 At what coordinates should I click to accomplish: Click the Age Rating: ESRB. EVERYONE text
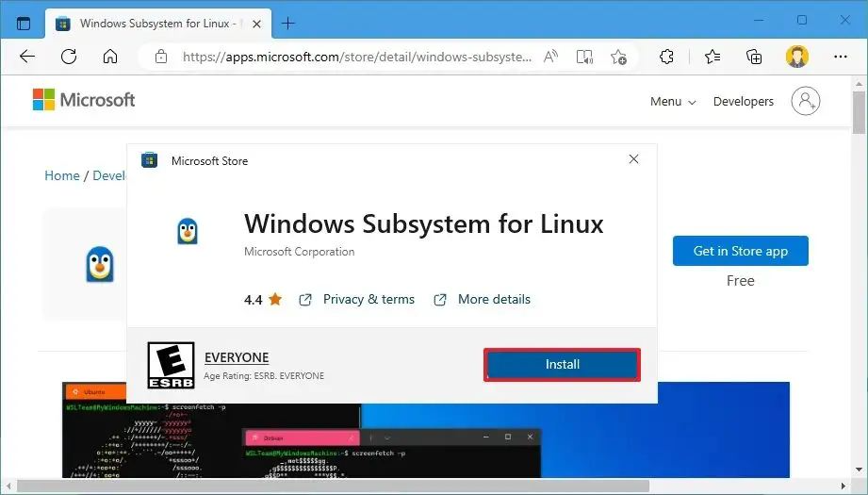click(264, 375)
